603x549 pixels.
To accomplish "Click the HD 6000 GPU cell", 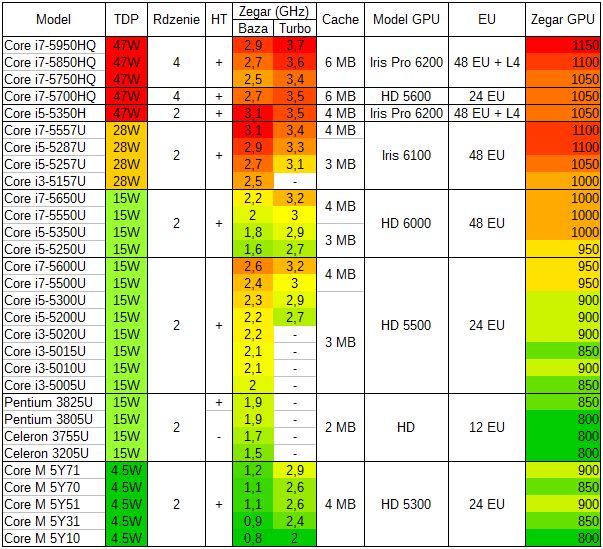I will (x=406, y=223).
